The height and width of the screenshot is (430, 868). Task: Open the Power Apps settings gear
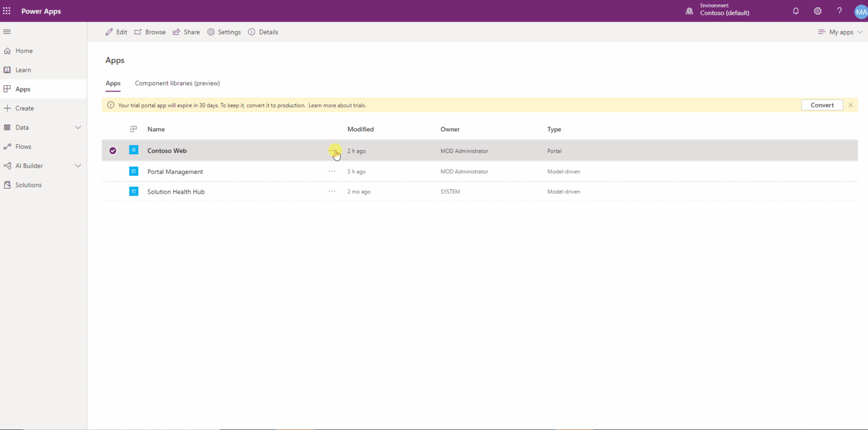pyautogui.click(x=817, y=11)
